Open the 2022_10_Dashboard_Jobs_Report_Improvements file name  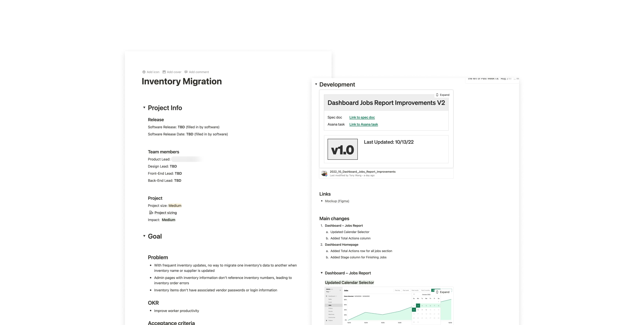(x=362, y=172)
